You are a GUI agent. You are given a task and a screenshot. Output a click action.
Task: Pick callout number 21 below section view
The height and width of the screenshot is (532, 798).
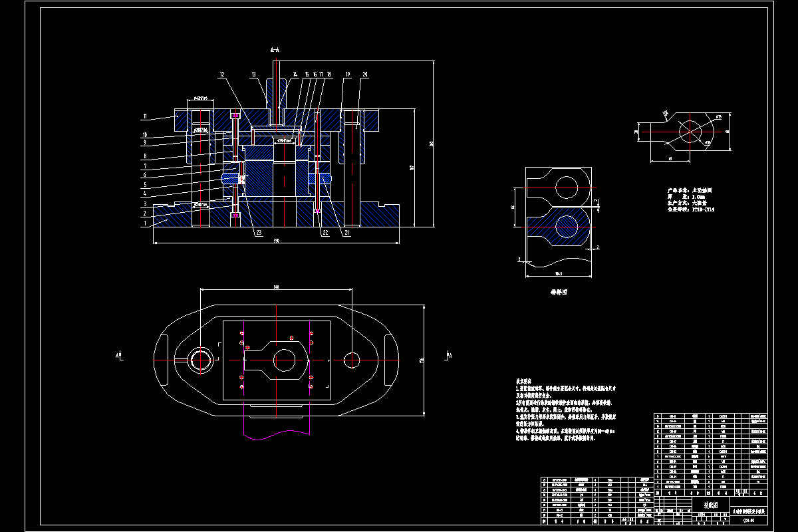click(347, 233)
